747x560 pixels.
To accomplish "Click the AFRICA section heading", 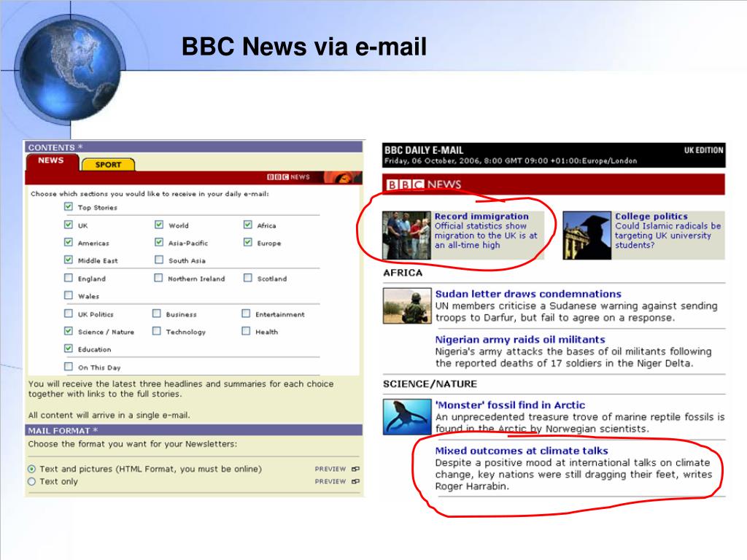I will pos(403,273).
